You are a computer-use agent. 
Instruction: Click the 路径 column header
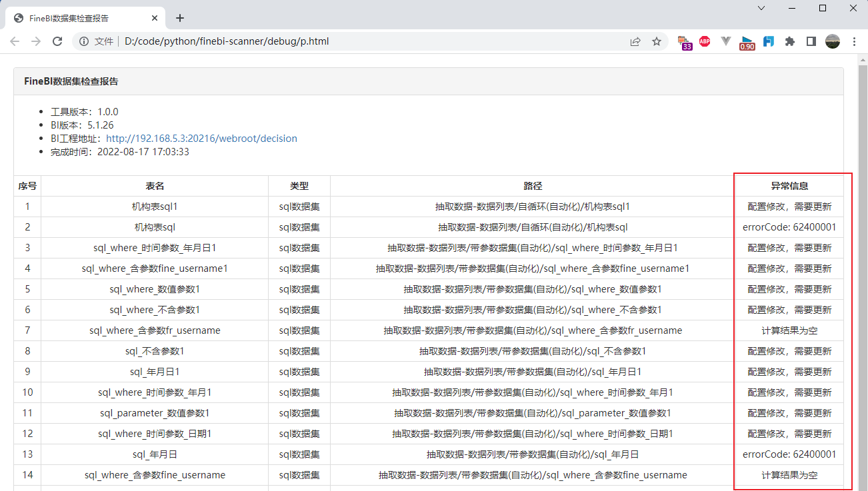[533, 186]
